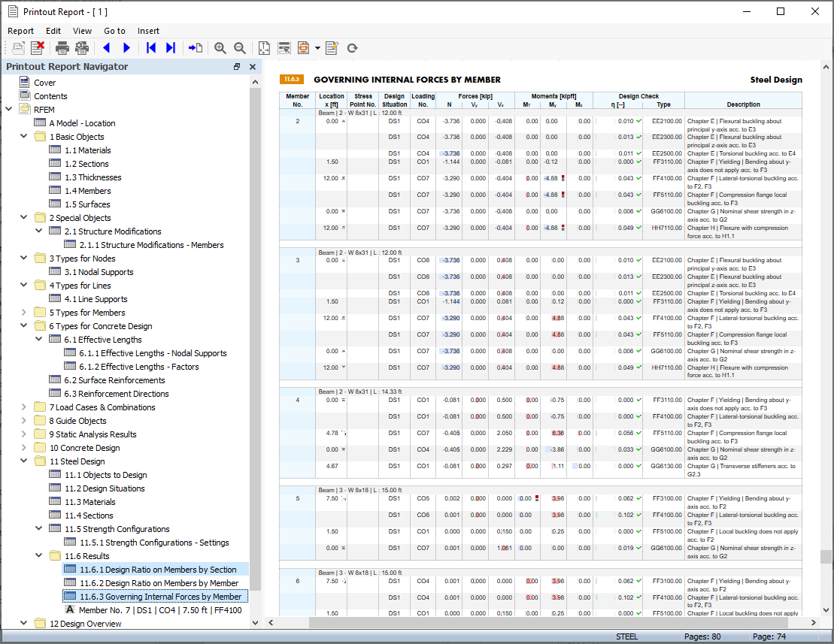Click the Print report icon
Screen dimensions: 834x644
pos(62,48)
